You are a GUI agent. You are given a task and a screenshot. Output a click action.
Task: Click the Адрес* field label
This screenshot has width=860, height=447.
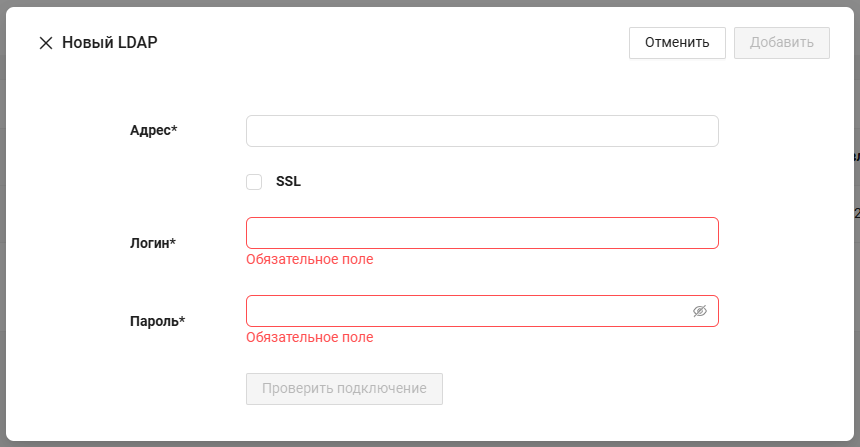pos(152,130)
